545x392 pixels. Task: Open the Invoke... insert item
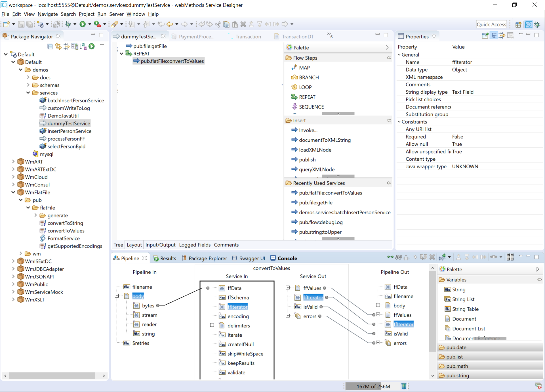[308, 130]
